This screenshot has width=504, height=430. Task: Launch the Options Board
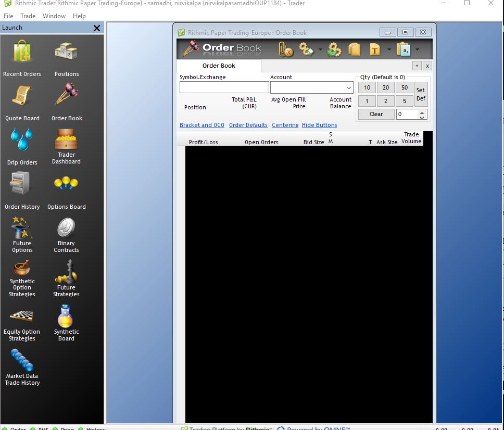[x=66, y=192]
